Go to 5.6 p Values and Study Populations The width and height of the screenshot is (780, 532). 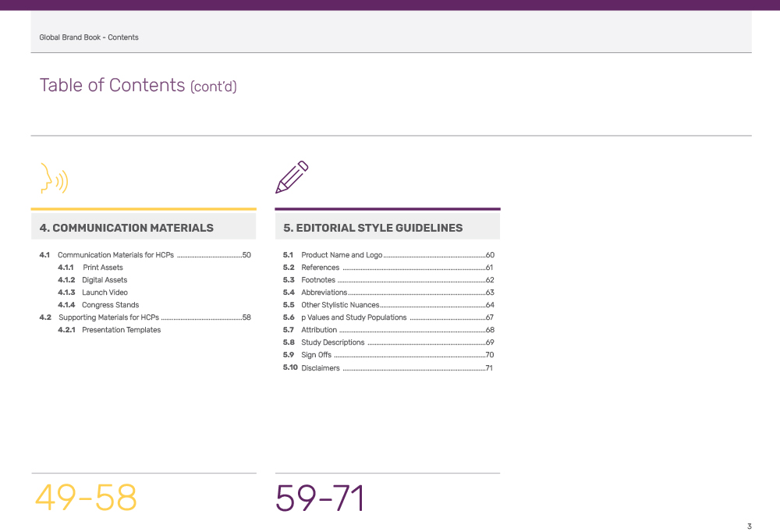[x=353, y=317]
